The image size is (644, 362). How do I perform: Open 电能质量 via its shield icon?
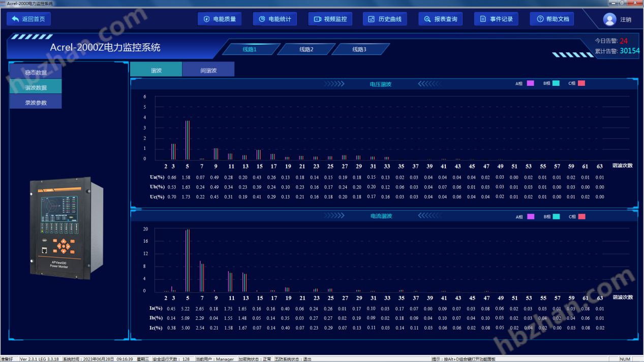[206, 19]
